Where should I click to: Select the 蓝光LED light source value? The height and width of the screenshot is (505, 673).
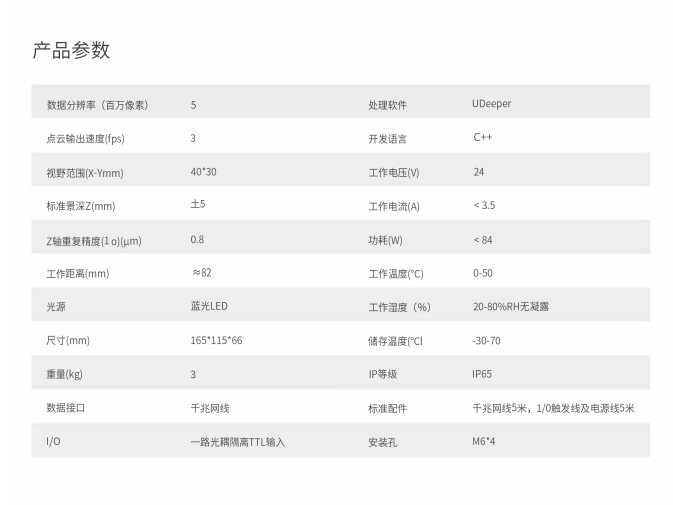208,307
